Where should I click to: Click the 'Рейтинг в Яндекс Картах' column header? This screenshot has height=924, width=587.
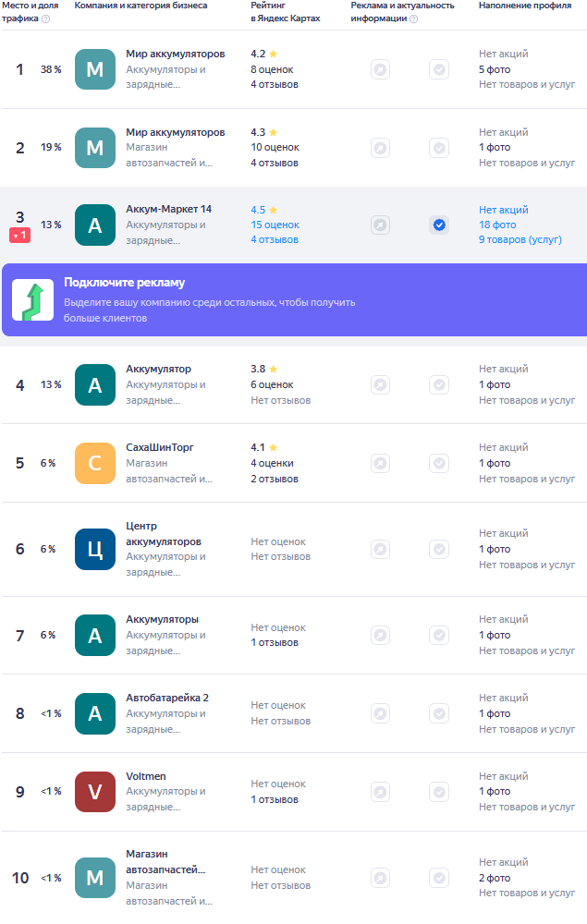click(286, 12)
